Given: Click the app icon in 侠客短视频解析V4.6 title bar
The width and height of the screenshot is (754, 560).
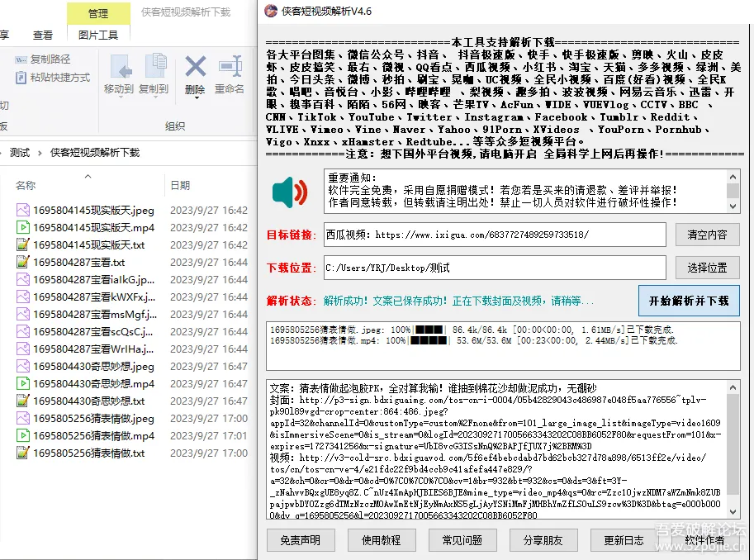Looking at the screenshot, I should point(271,11).
